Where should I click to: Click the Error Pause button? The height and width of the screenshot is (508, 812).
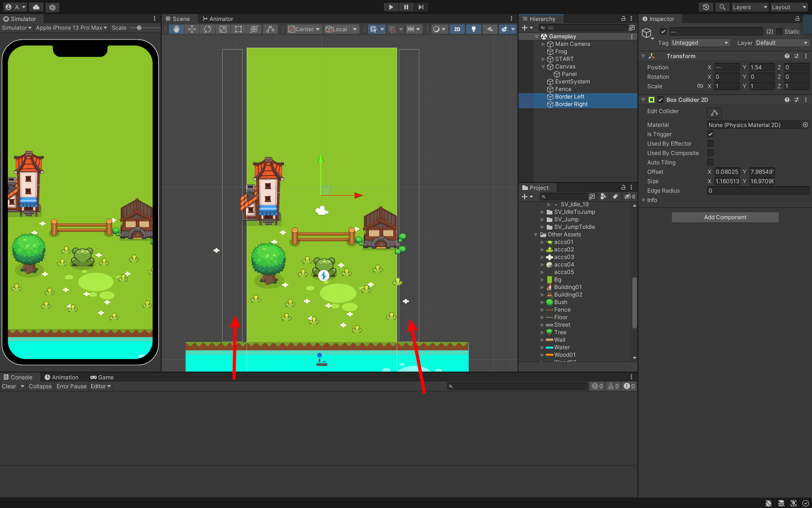[x=71, y=386]
